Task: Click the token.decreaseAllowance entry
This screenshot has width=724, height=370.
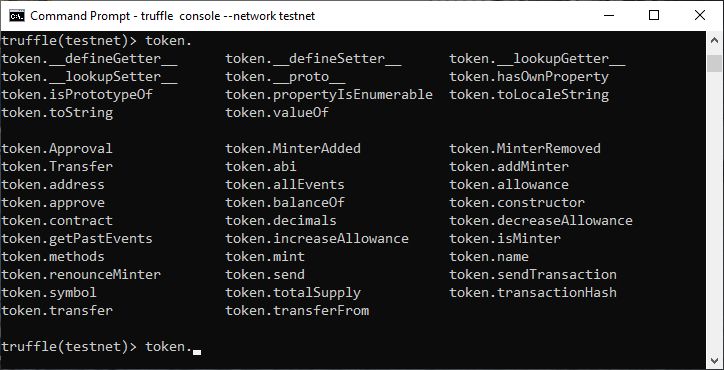Action: [541, 220]
